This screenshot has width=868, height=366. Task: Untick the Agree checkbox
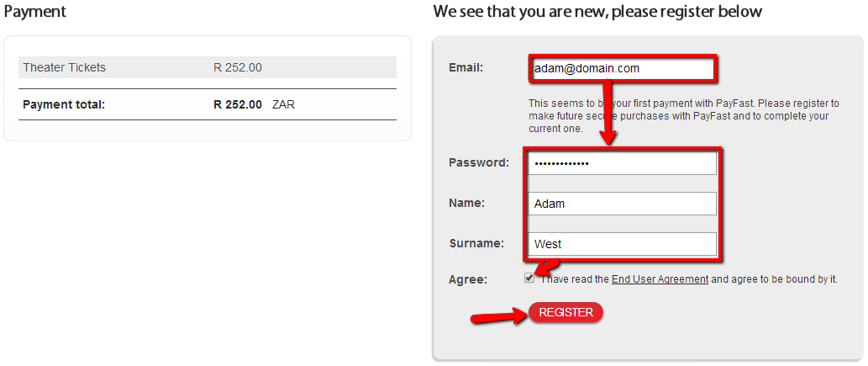(x=529, y=278)
